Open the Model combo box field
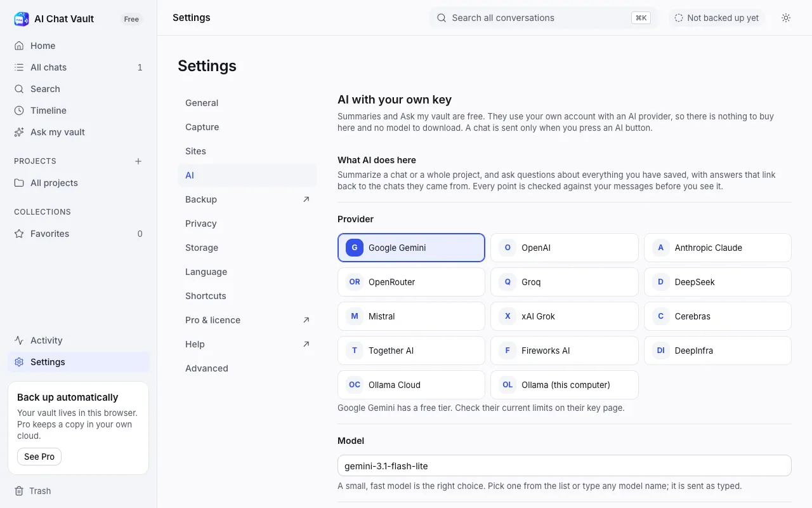Screen dimensions: 812x508 click(565, 465)
